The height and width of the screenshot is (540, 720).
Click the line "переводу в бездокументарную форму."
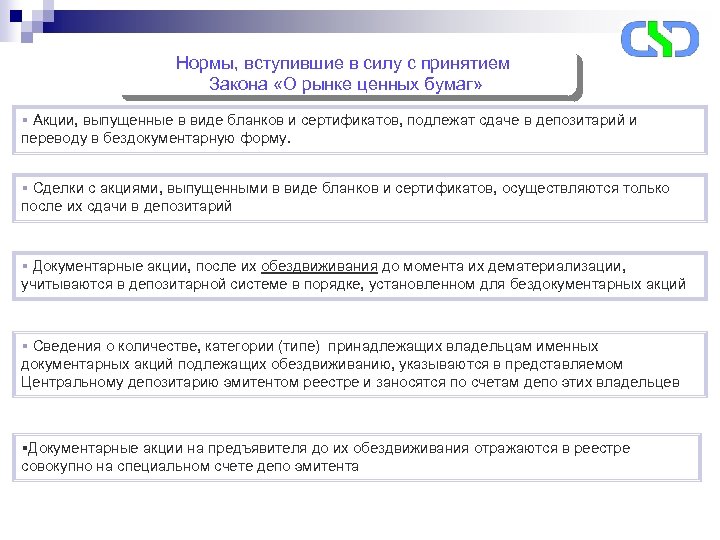click(x=156, y=138)
